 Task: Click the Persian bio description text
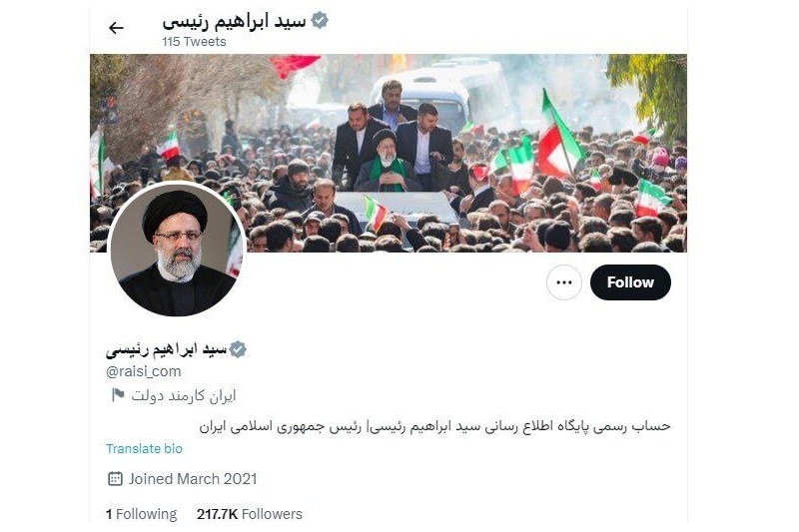click(434, 426)
